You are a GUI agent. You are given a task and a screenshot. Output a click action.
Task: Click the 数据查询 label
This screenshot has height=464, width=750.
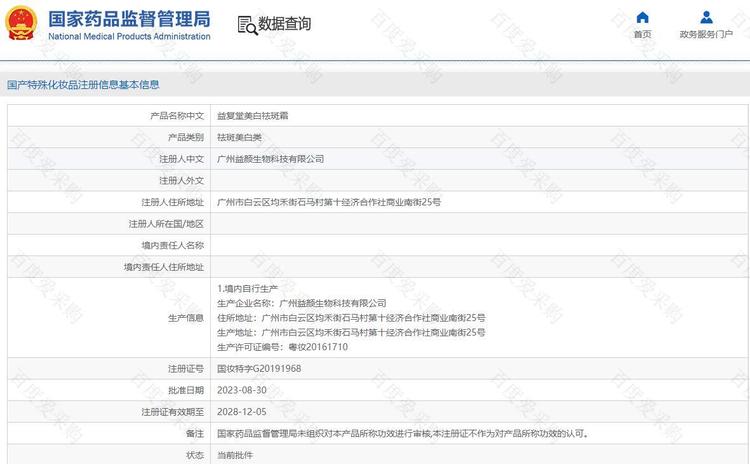point(285,23)
